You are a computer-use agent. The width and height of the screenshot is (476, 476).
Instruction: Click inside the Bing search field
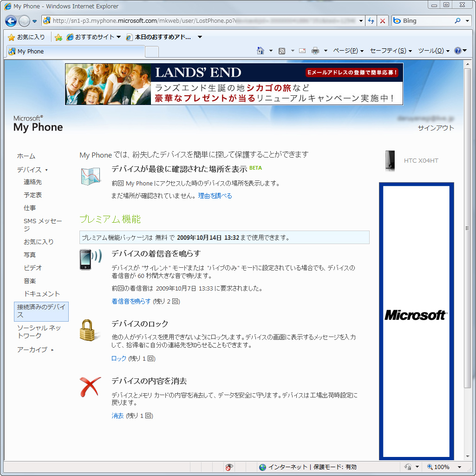423,20
